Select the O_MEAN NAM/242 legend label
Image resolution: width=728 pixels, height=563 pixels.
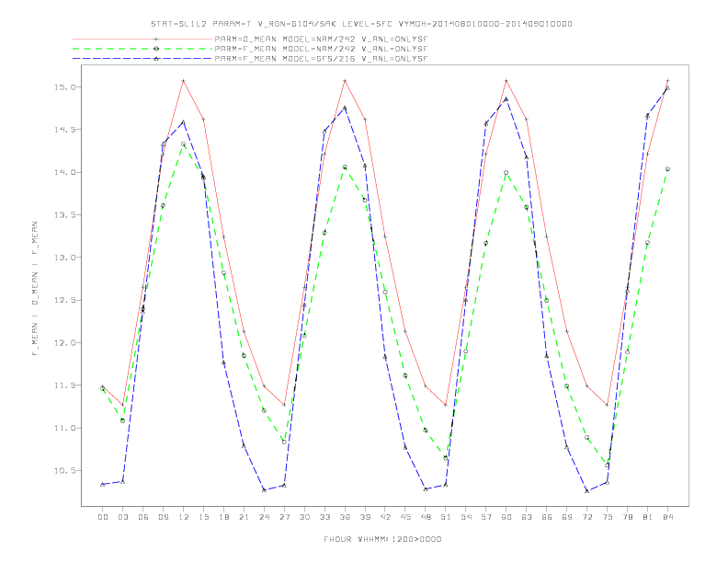pyautogui.click(x=322, y=39)
